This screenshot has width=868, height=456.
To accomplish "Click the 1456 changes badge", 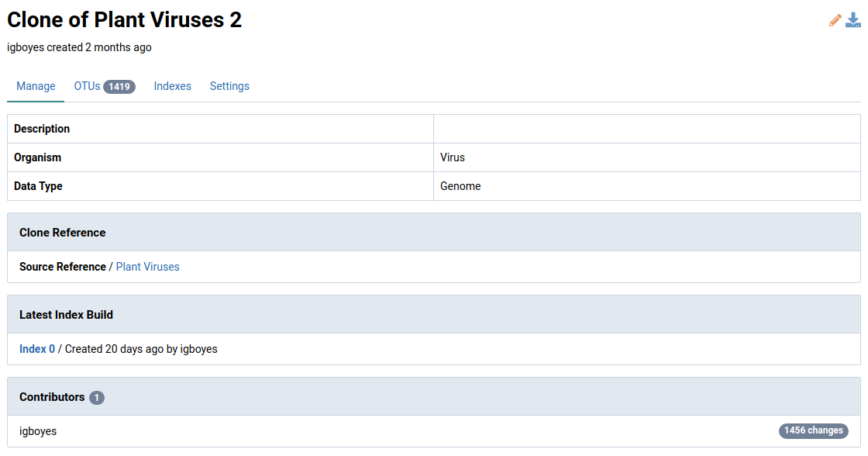I will 813,430.
